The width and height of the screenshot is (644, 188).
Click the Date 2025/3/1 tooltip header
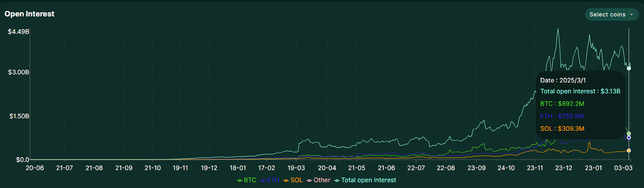(x=563, y=81)
